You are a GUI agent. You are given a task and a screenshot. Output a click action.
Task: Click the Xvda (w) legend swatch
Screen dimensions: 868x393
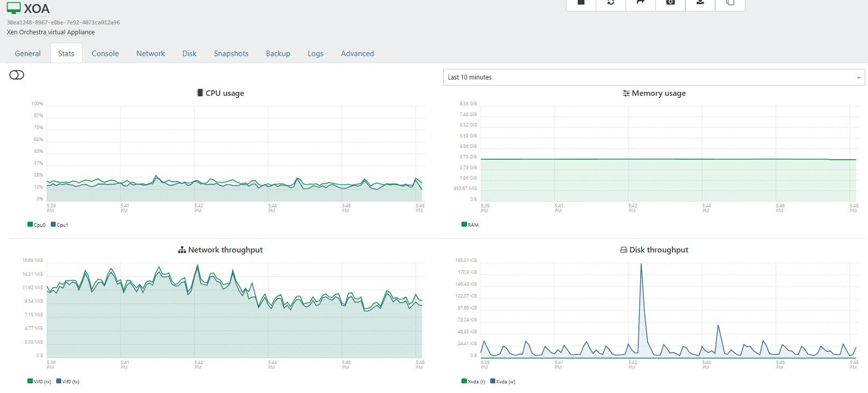click(x=493, y=381)
